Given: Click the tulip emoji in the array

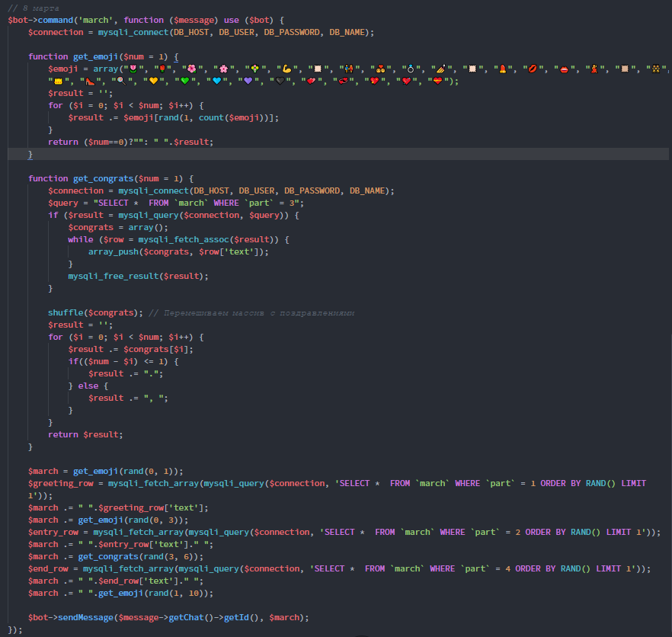Looking at the screenshot, I should pyautogui.click(x=133, y=69).
